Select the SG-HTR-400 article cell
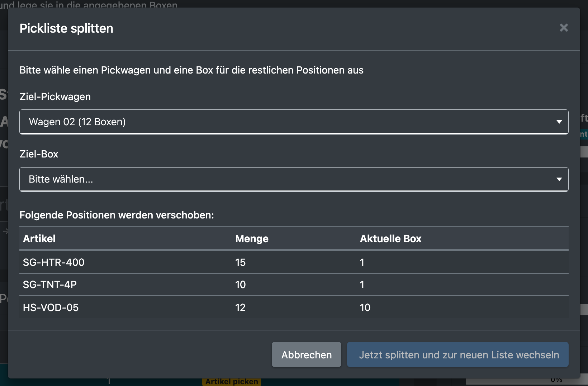Screen dimensions: 588x386 point(54,262)
